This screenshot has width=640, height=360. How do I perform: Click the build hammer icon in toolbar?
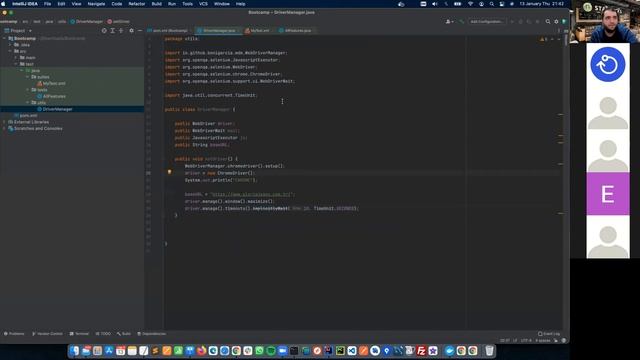pyautogui.click(x=462, y=22)
